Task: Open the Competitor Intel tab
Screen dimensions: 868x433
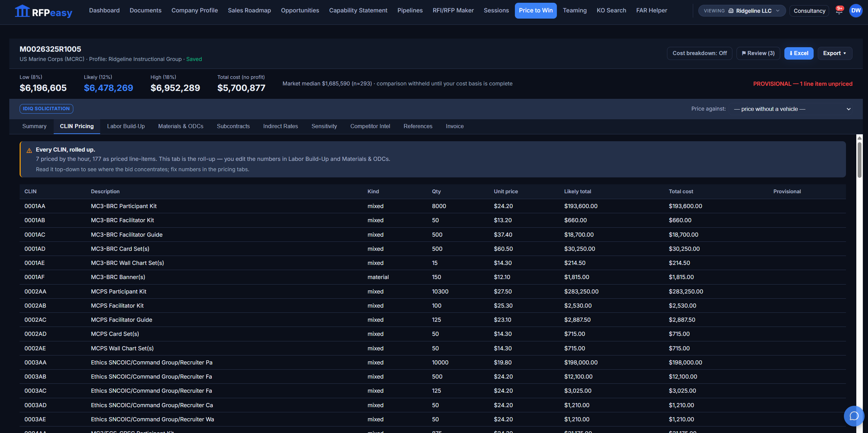Action: click(370, 126)
